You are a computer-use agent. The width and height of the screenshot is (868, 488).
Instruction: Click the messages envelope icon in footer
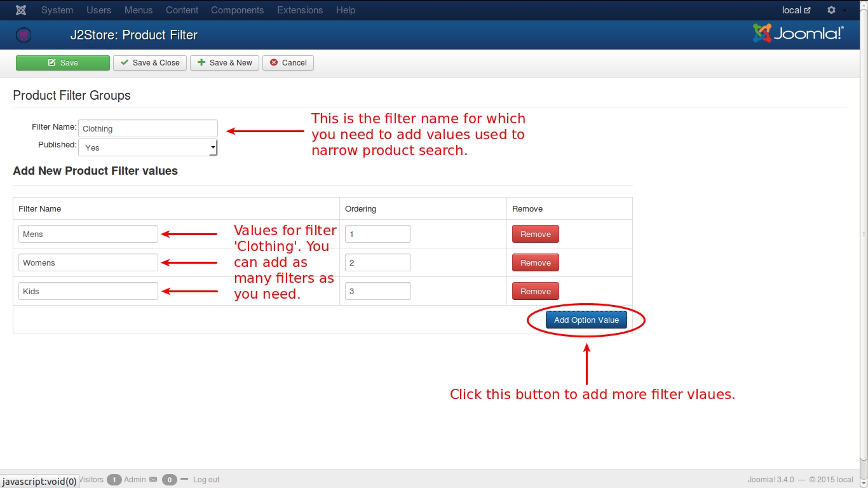(x=153, y=480)
